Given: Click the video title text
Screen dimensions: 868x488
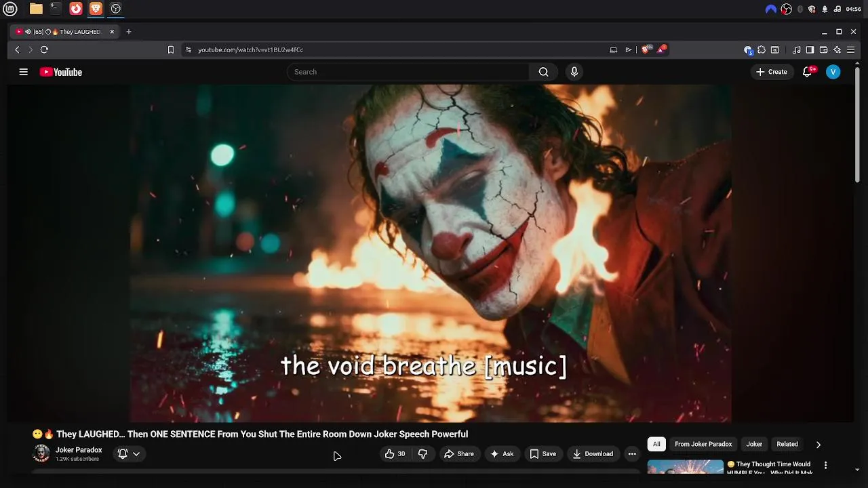Looking at the screenshot, I should [250, 434].
